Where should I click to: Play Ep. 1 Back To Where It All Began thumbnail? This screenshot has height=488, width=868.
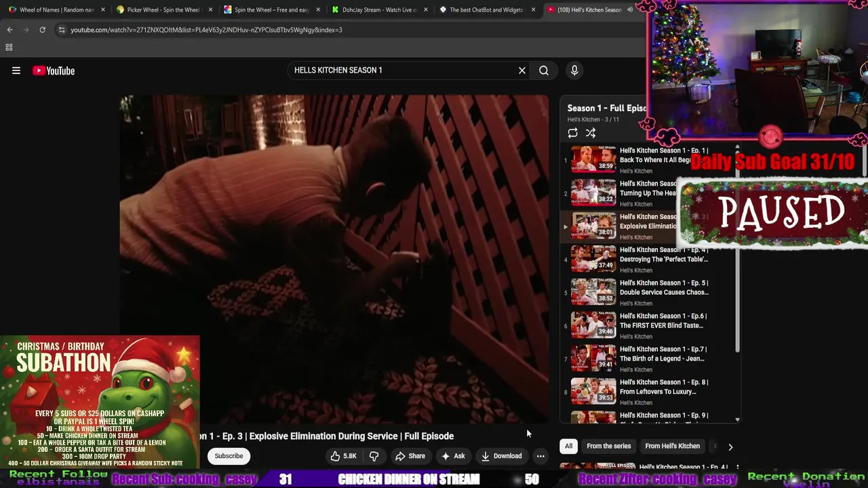point(593,159)
